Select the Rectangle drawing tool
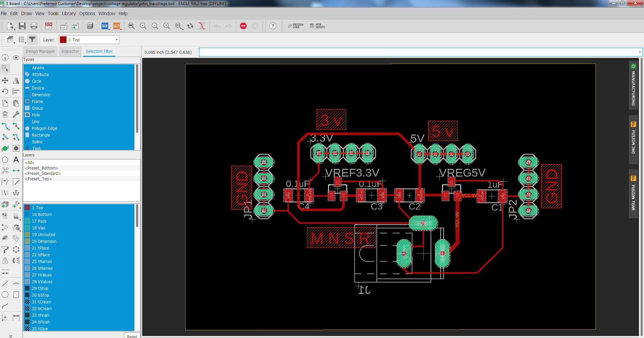Viewport: 644px width, 338px height. (x=16, y=295)
